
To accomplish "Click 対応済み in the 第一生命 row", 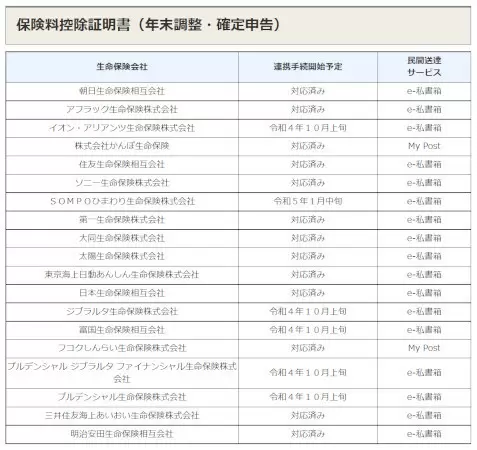I will (x=308, y=220).
